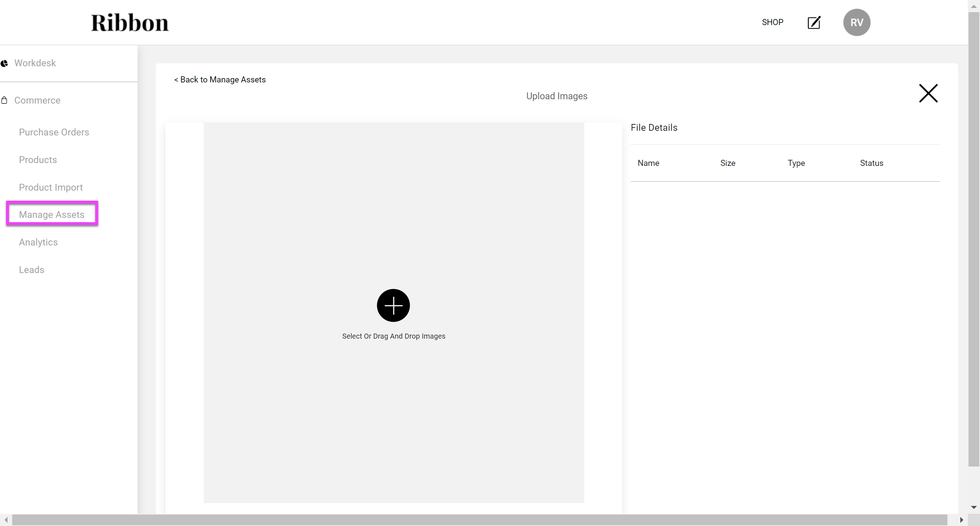Select the highlighted Manage Assets item
The height and width of the screenshot is (526, 980).
point(52,215)
